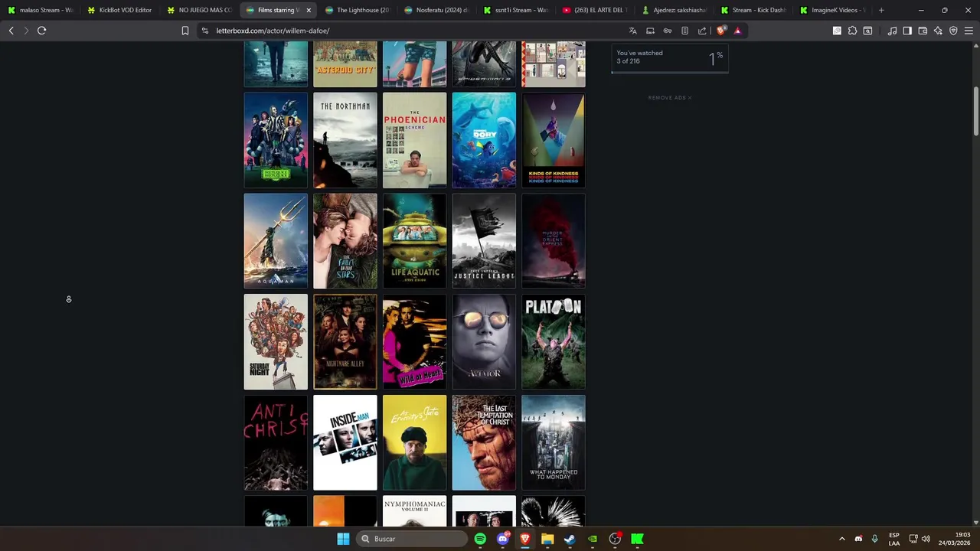Image resolution: width=980 pixels, height=551 pixels.
Task: Open the Saturday Night poster
Action: click(x=276, y=342)
